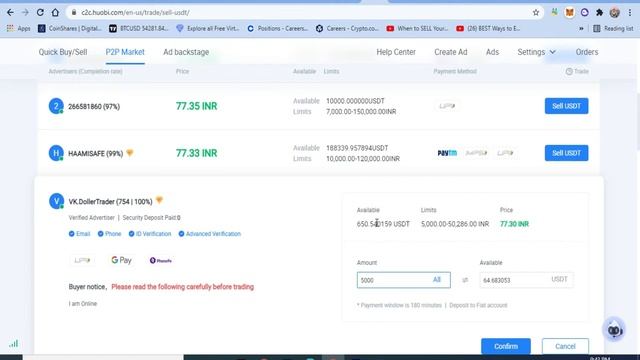Expand the Settings dropdown
The width and height of the screenshot is (640, 360).
click(536, 52)
